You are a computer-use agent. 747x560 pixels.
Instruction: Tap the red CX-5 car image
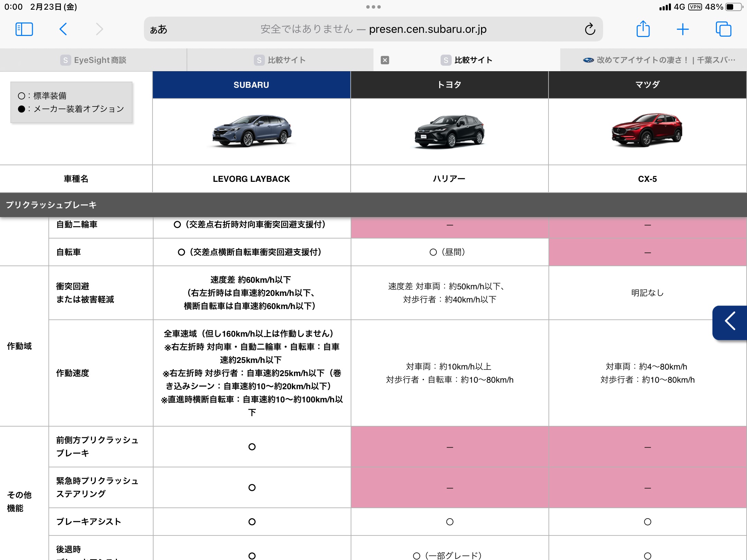click(647, 130)
